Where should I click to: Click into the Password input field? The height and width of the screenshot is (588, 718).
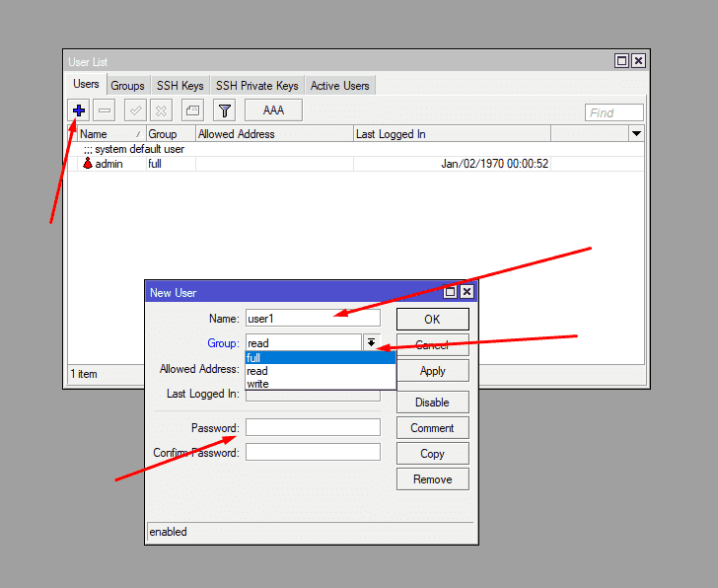pos(313,427)
